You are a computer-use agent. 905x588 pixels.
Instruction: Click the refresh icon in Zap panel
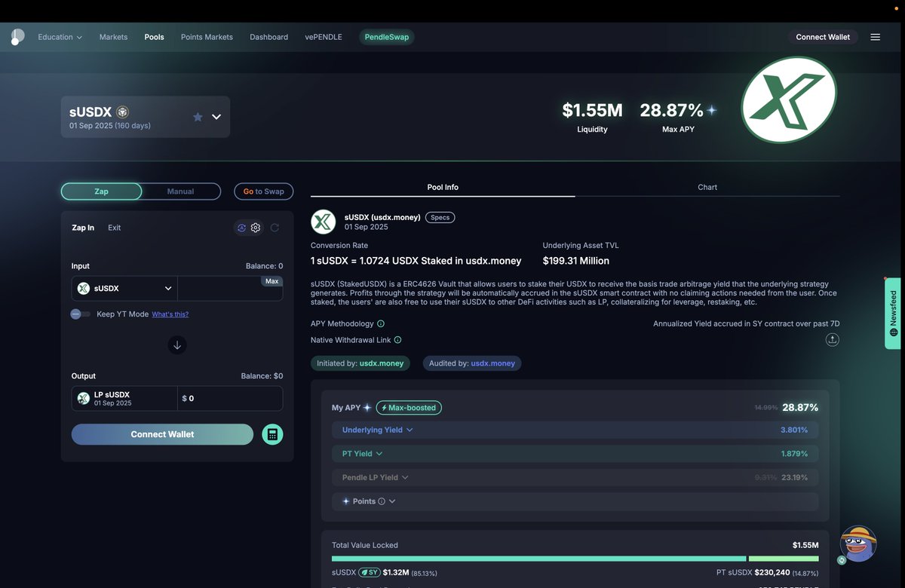coord(275,228)
